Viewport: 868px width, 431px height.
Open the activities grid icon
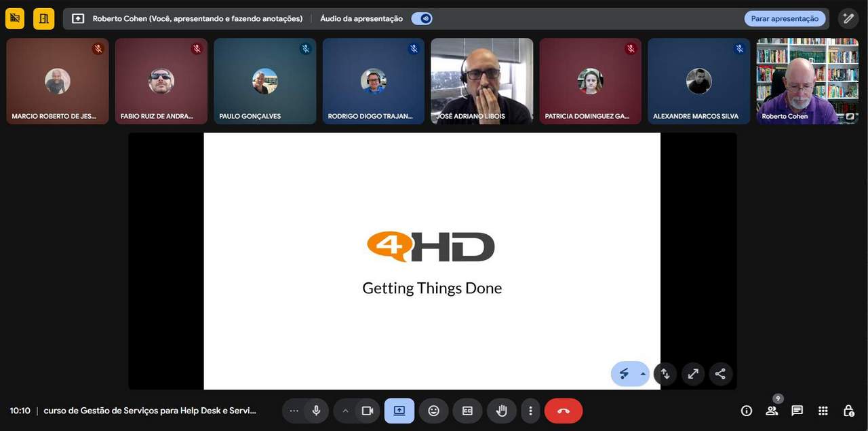coord(823,411)
